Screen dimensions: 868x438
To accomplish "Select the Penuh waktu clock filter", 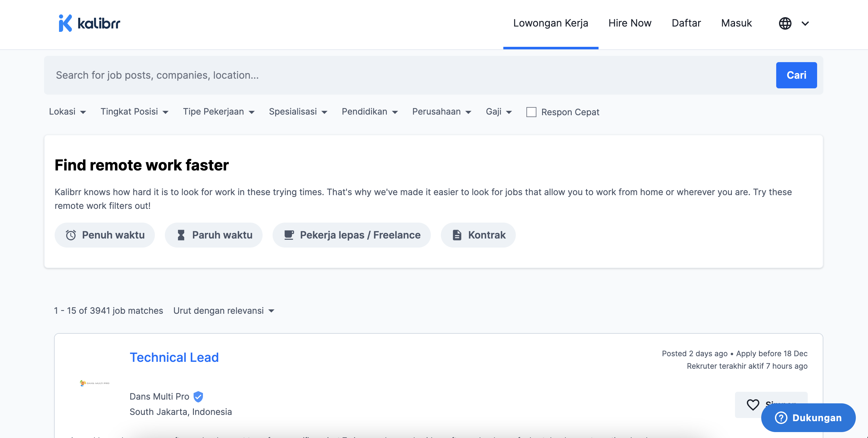I will click(x=105, y=235).
